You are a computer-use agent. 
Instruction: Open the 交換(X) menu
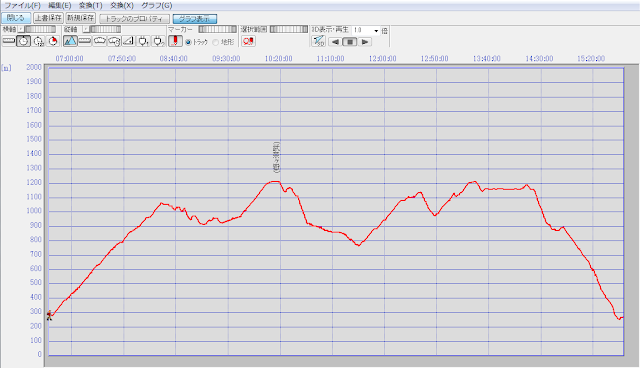[x=122, y=5]
